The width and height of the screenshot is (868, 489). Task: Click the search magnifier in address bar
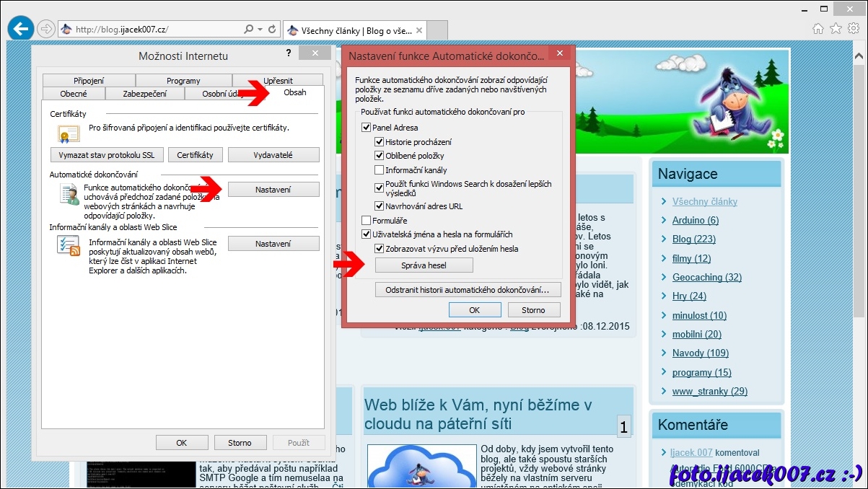tap(249, 30)
